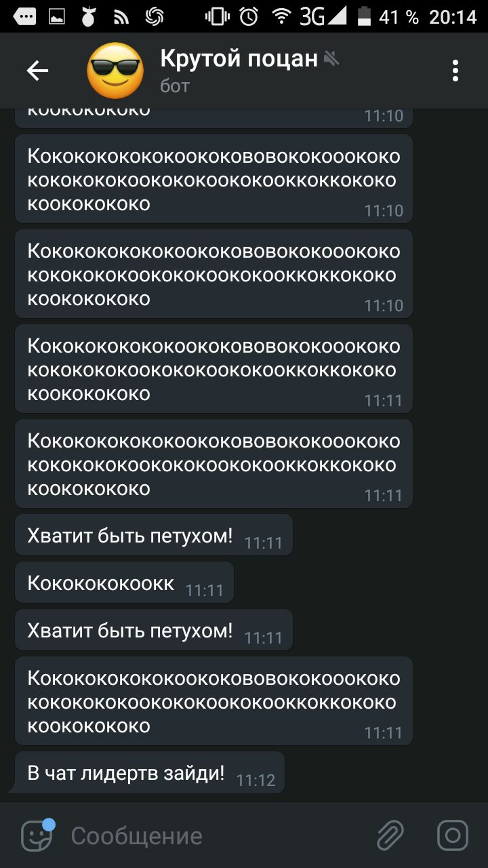Open the Крутой поцан chat title
Screen dimensions: 488x868
point(239,59)
